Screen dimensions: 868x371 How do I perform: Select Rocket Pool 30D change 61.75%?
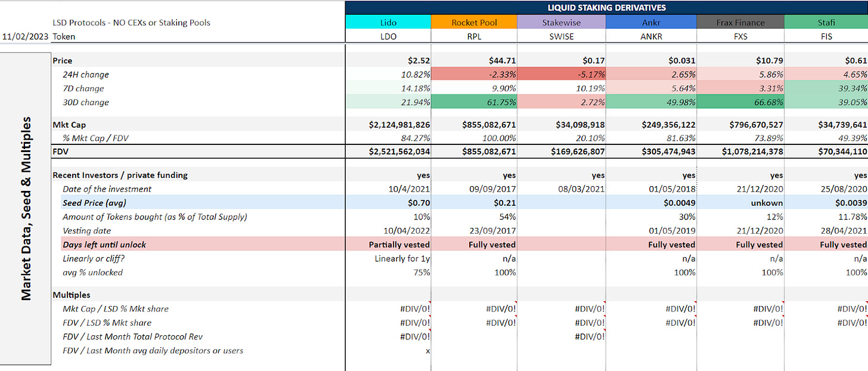click(x=475, y=102)
